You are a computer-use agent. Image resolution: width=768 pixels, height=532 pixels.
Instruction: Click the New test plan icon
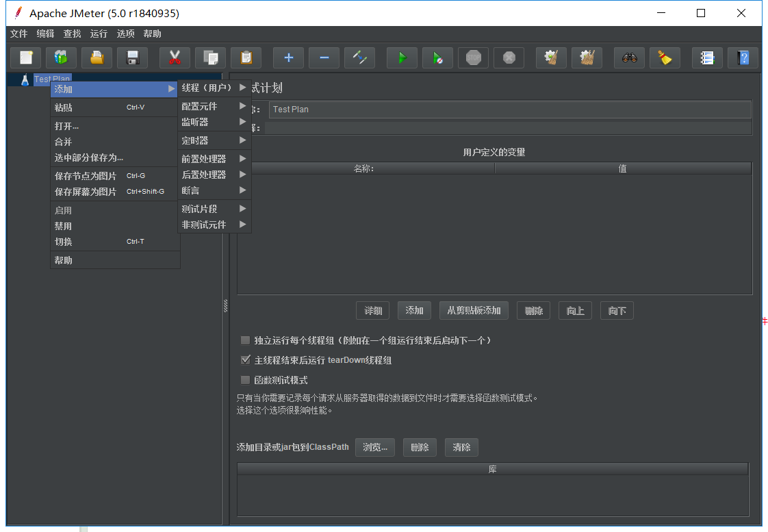click(26, 58)
